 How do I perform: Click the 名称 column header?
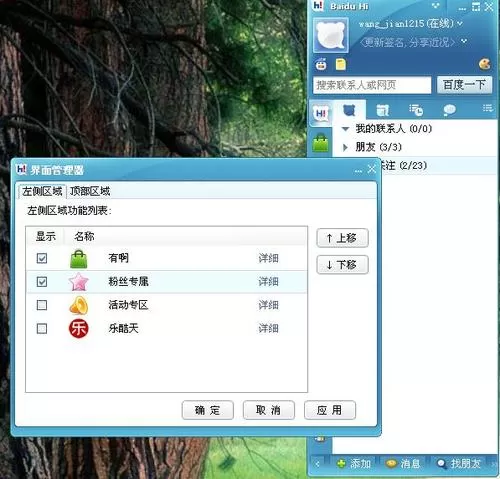tap(84, 236)
